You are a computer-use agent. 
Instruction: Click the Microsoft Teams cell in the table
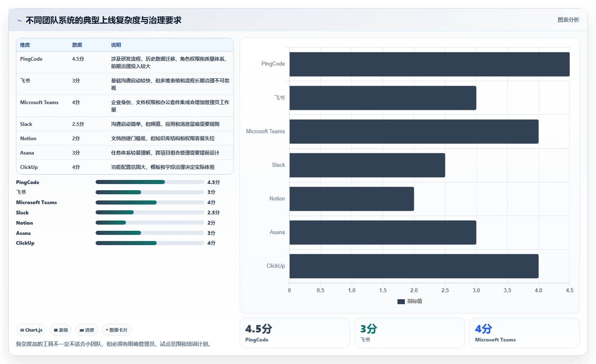pyautogui.click(x=39, y=102)
